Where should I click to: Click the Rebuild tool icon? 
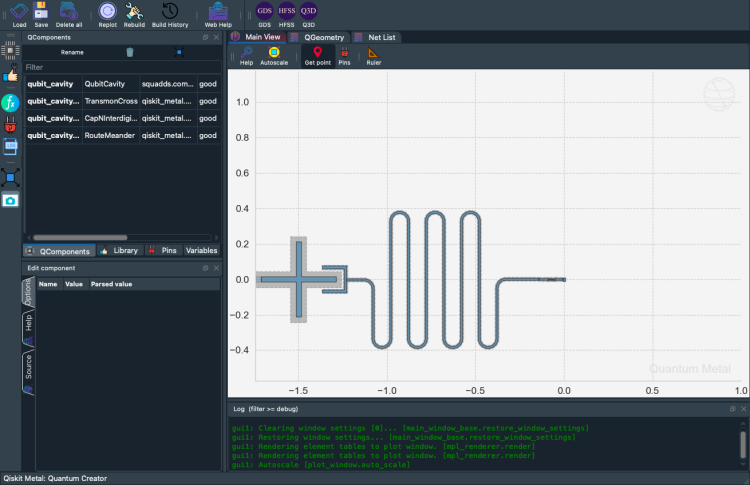click(135, 13)
